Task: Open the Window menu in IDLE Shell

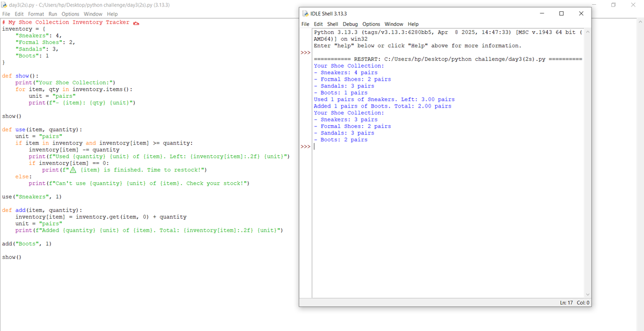Action: point(394,24)
